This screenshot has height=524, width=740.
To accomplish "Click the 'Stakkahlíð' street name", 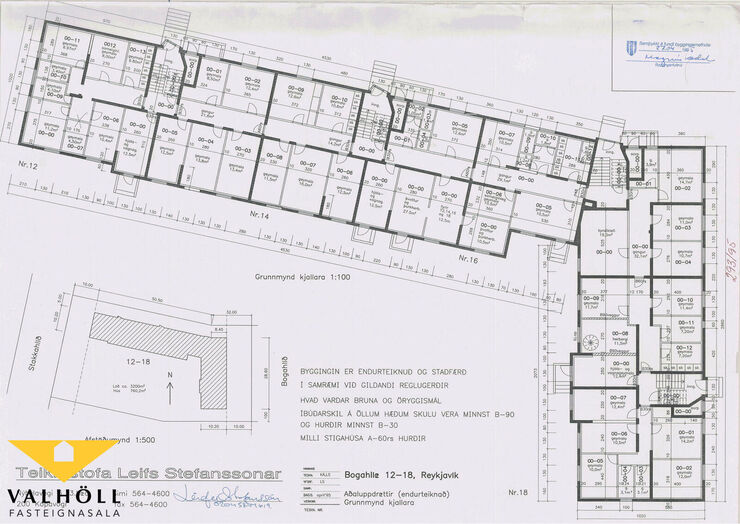I will click(x=33, y=353).
